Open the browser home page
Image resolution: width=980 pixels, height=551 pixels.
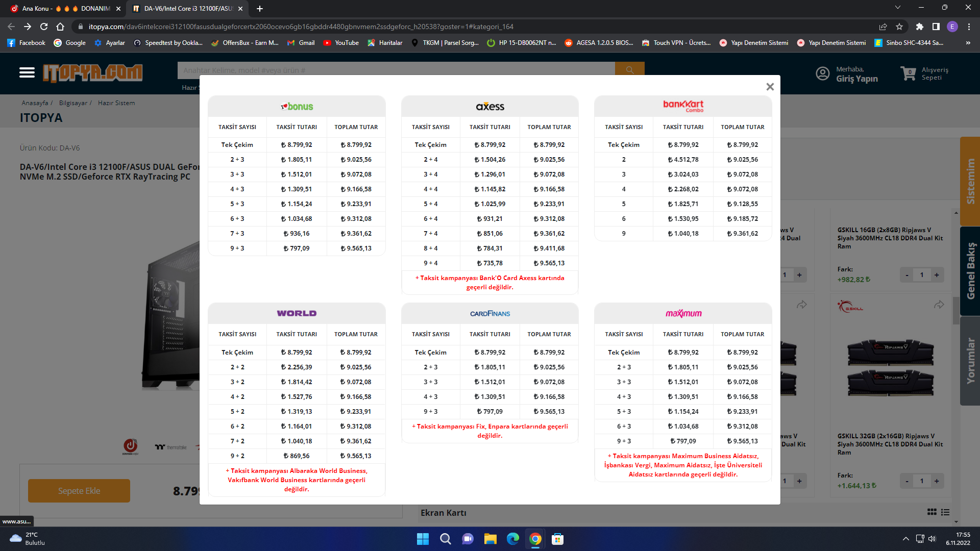pos(60,27)
